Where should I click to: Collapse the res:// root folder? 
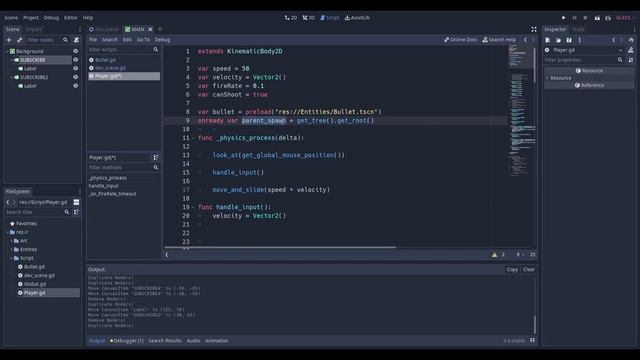(x=7, y=232)
